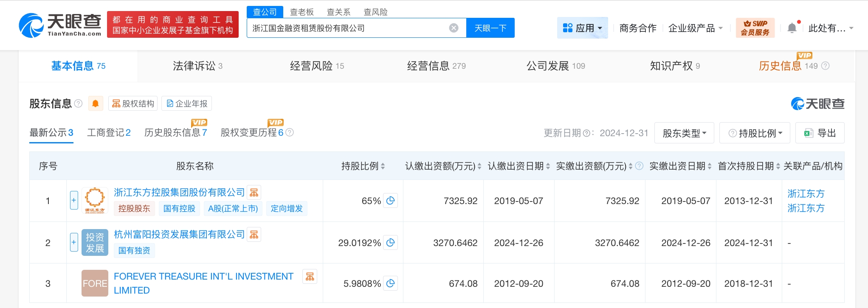
Task: Open the SVIP 会员服务 badge
Action: coord(755,28)
